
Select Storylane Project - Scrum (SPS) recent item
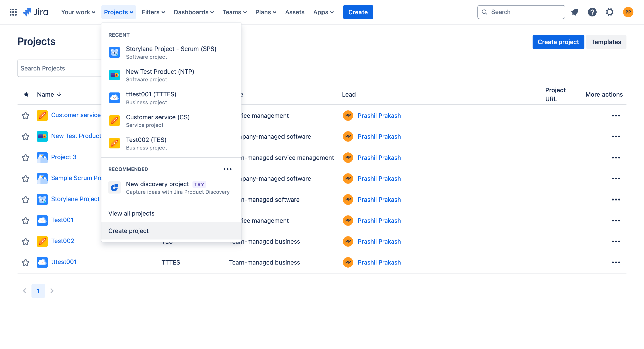[x=171, y=52]
